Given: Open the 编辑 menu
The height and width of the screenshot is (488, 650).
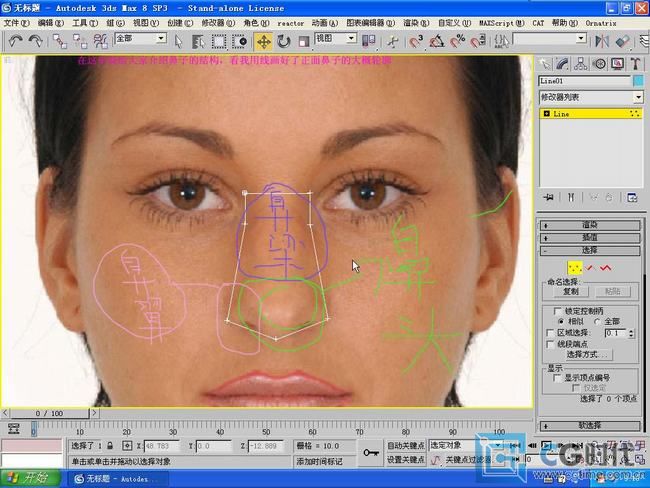Looking at the screenshot, I should point(51,23).
